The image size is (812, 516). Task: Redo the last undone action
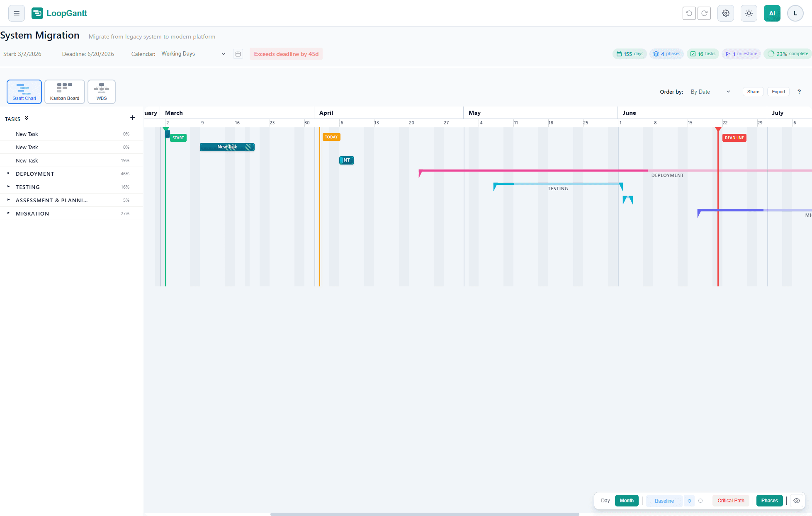(x=704, y=13)
